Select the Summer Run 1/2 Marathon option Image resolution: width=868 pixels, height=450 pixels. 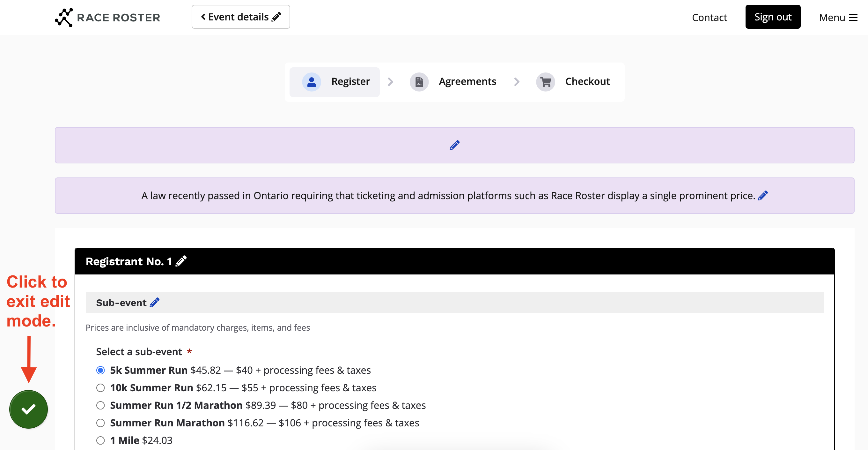pos(100,405)
